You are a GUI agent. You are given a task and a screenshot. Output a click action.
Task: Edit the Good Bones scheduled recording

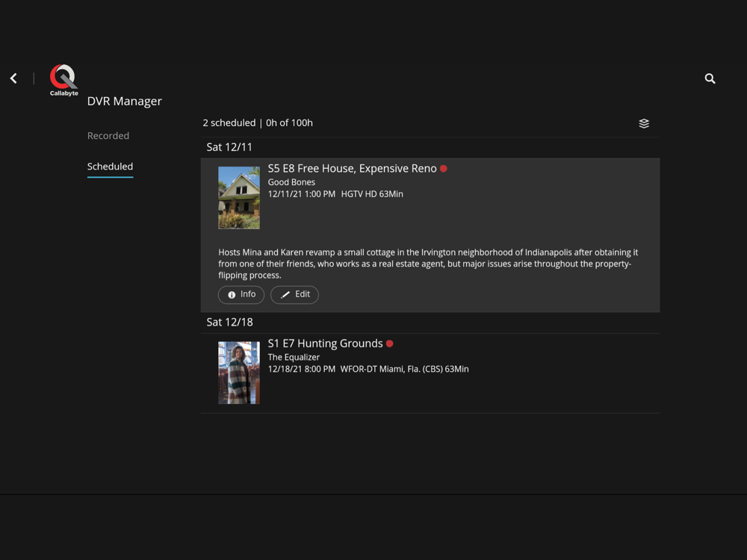click(x=294, y=294)
